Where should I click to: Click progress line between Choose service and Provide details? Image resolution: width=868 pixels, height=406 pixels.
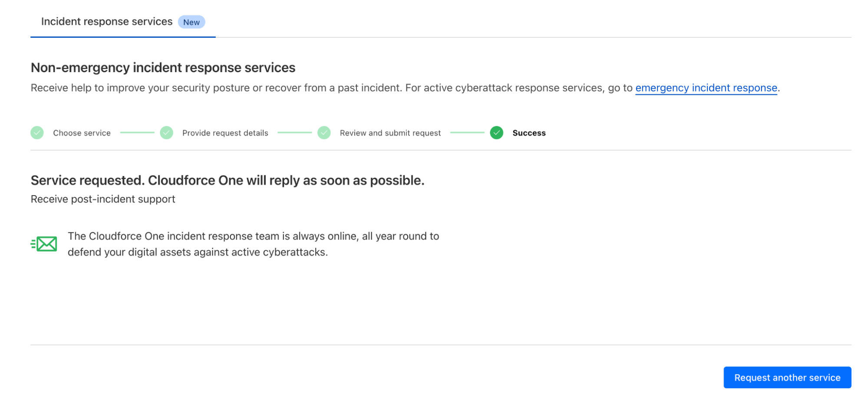[137, 133]
